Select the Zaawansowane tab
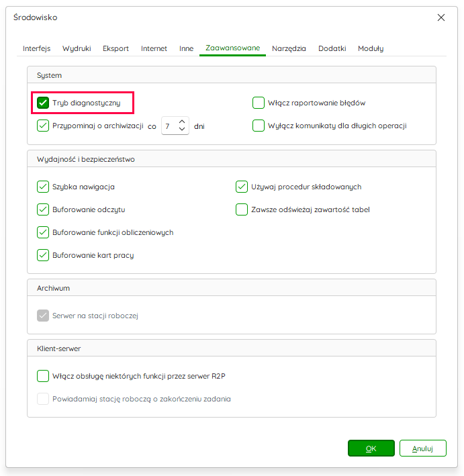This screenshot has width=464, height=476. pos(232,48)
